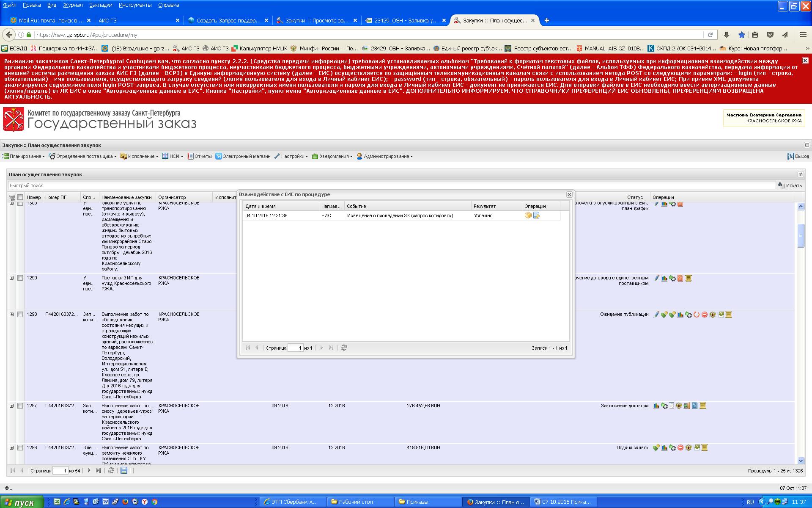Click the eagle emblem icon in row 1297
This screenshot has height=508, width=812.
pyautogui.click(x=679, y=406)
